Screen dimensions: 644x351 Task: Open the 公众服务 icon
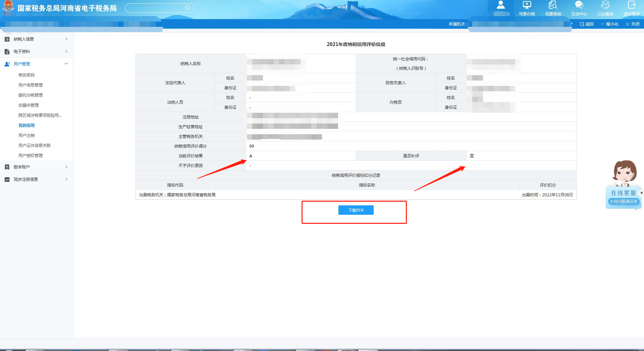point(605,5)
